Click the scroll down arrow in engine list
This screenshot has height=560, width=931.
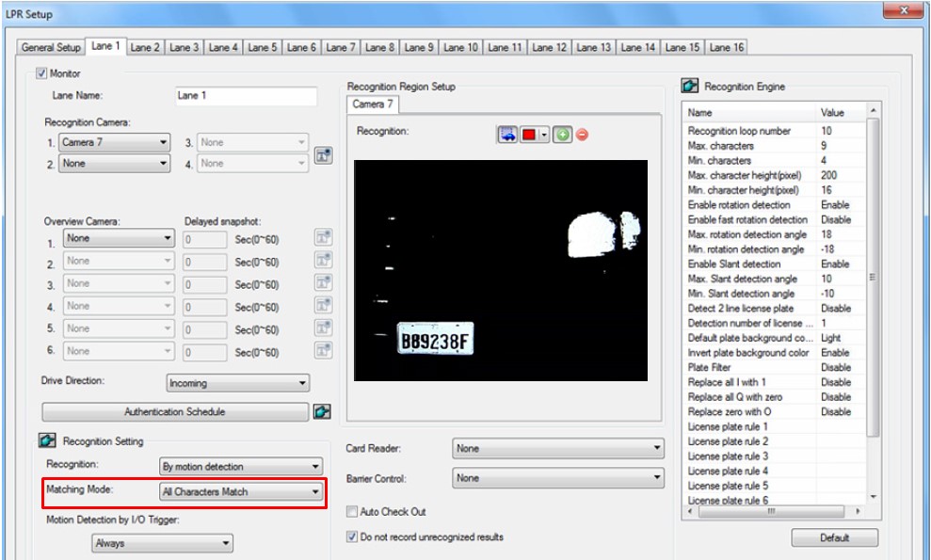[873, 496]
